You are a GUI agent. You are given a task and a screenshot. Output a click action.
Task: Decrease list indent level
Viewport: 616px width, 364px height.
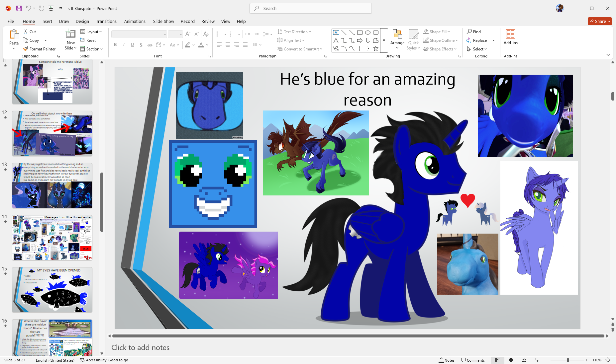point(248,34)
